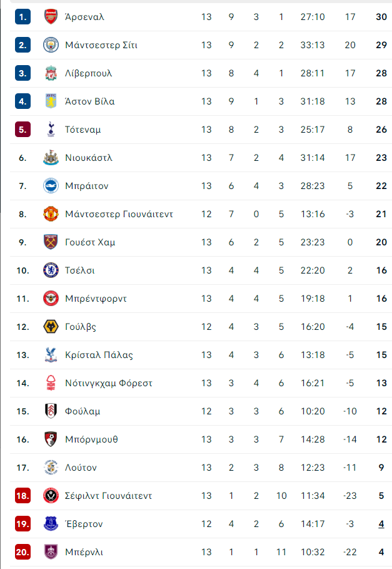Click the red position badge number 18
The image size is (392, 569).
(23, 495)
